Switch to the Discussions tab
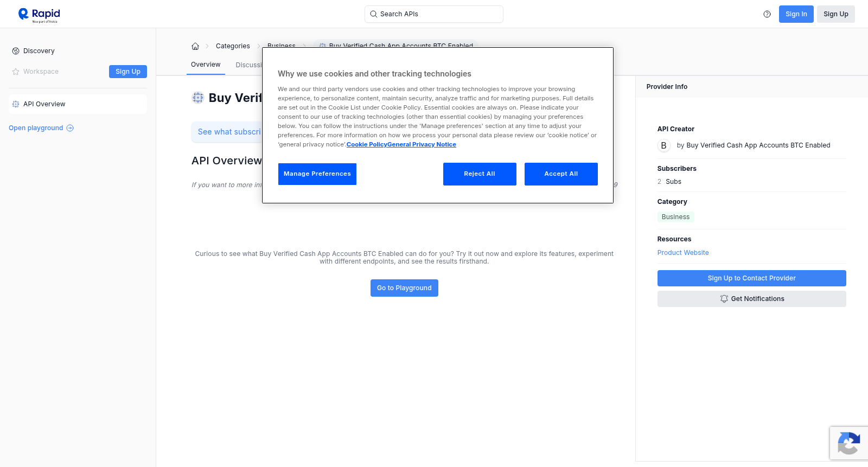The height and width of the screenshot is (467, 868). (249, 65)
